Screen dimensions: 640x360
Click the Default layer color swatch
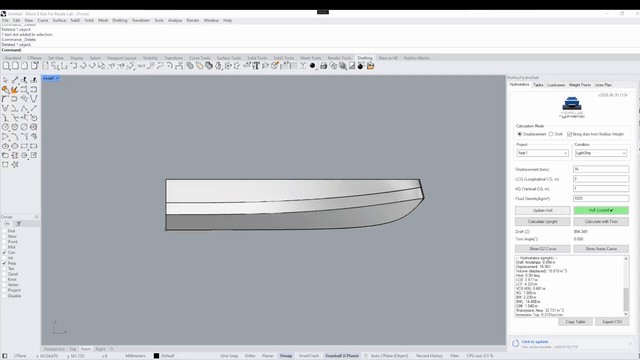[x=156, y=356]
